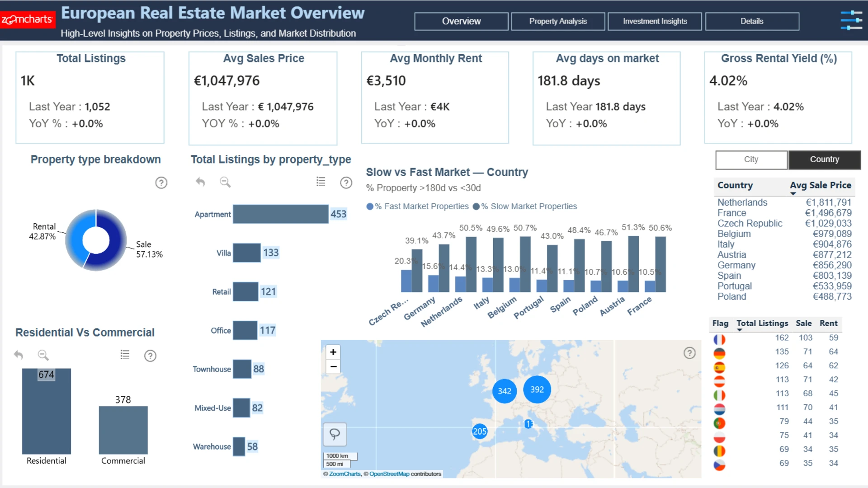
Task: Sort by Avg Sale Price column header
Action: pos(820,185)
